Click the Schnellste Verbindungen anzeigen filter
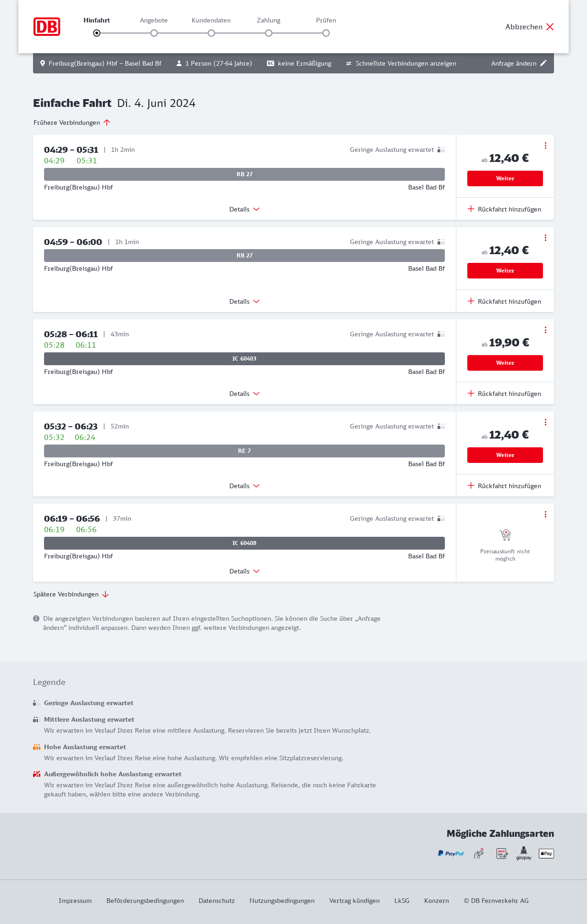Screen dimensions: 587x924 click(401, 63)
